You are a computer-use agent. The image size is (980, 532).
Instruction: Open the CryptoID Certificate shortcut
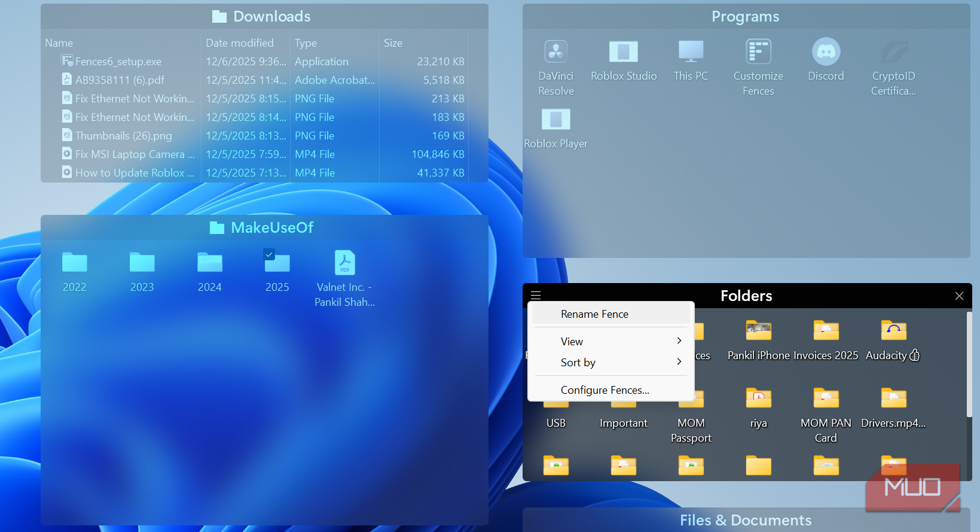tap(893, 67)
